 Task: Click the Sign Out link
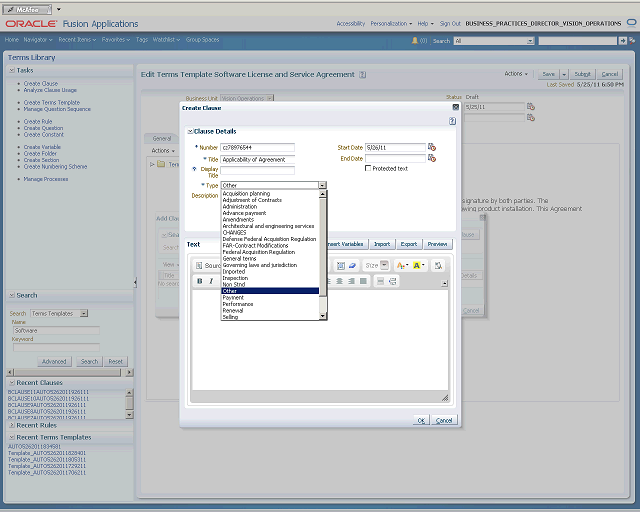click(x=450, y=24)
